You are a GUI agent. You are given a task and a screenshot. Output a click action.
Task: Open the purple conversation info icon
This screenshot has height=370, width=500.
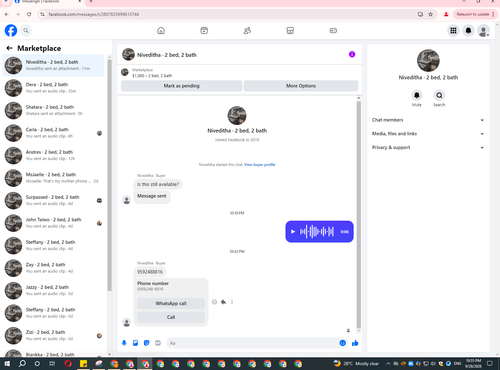(x=352, y=54)
